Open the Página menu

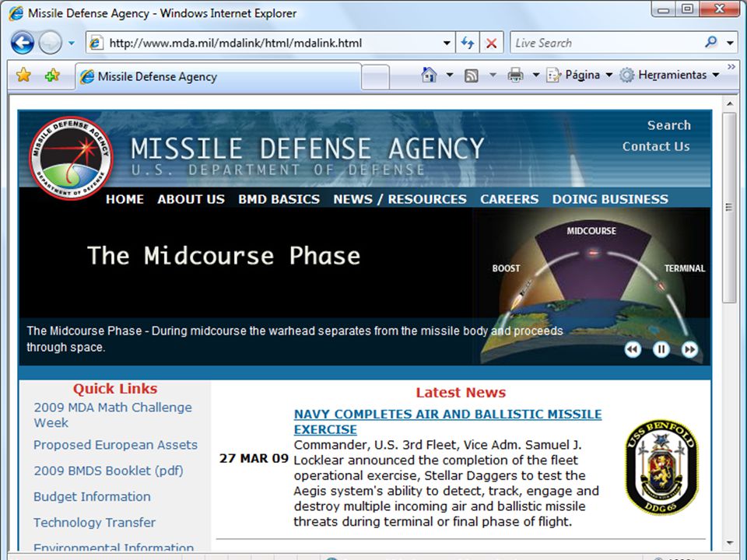pos(579,75)
